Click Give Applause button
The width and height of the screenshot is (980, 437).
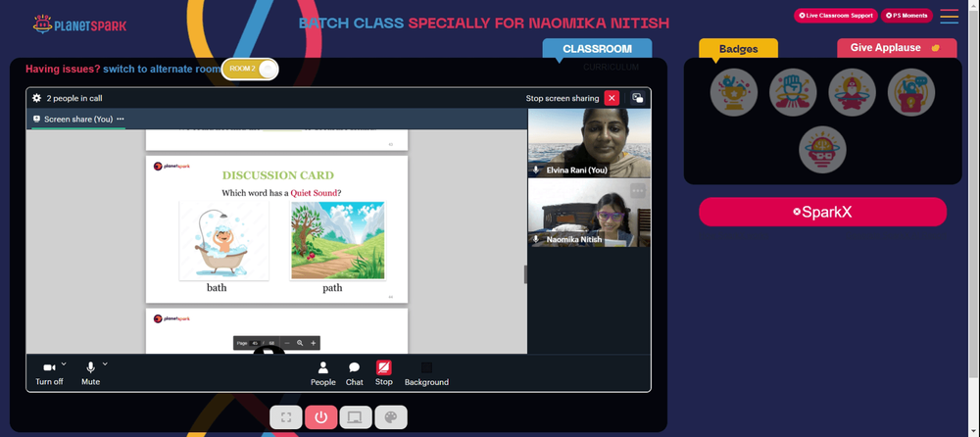897,47
